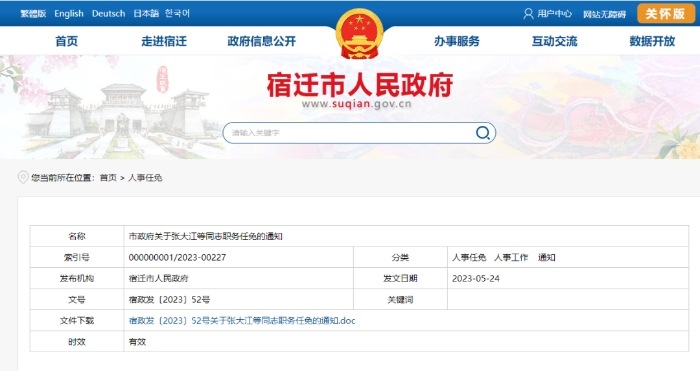700x371 pixels.
Task: Switch to 繁體版 language
Action: click(33, 13)
